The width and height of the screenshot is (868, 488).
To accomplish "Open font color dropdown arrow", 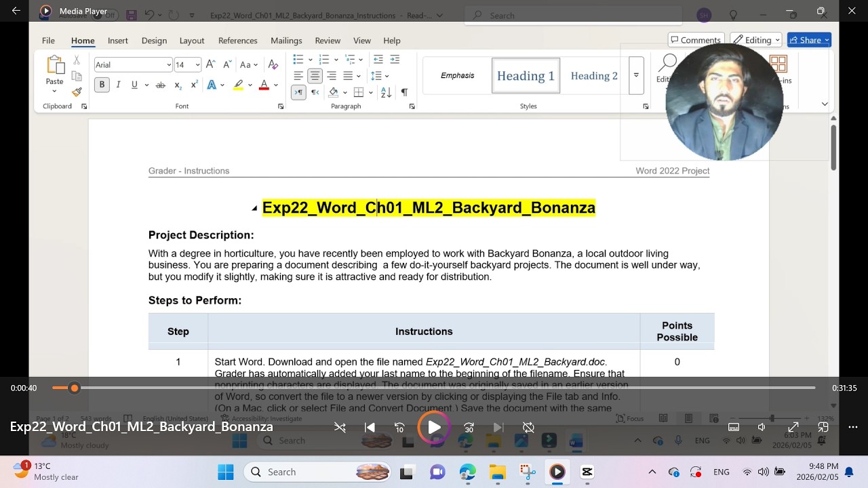I will (x=275, y=85).
